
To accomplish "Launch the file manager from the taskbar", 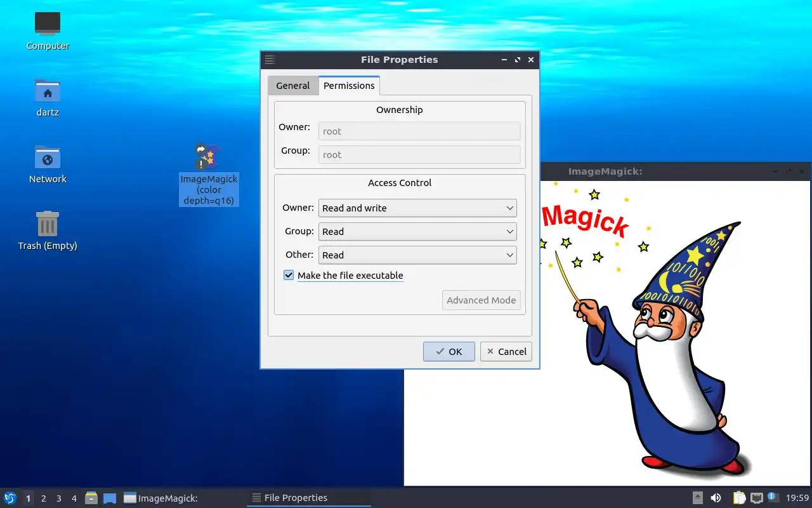I will pyautogui.click(x=91, y=498).
